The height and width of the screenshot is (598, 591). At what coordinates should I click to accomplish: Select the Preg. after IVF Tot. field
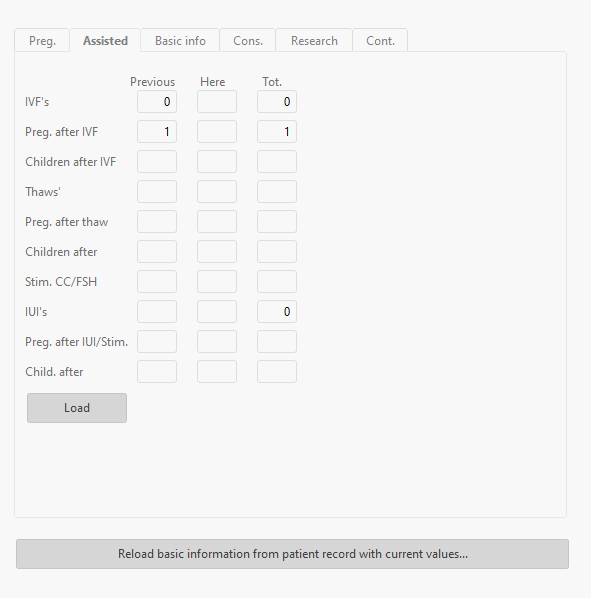pos(277,132)
